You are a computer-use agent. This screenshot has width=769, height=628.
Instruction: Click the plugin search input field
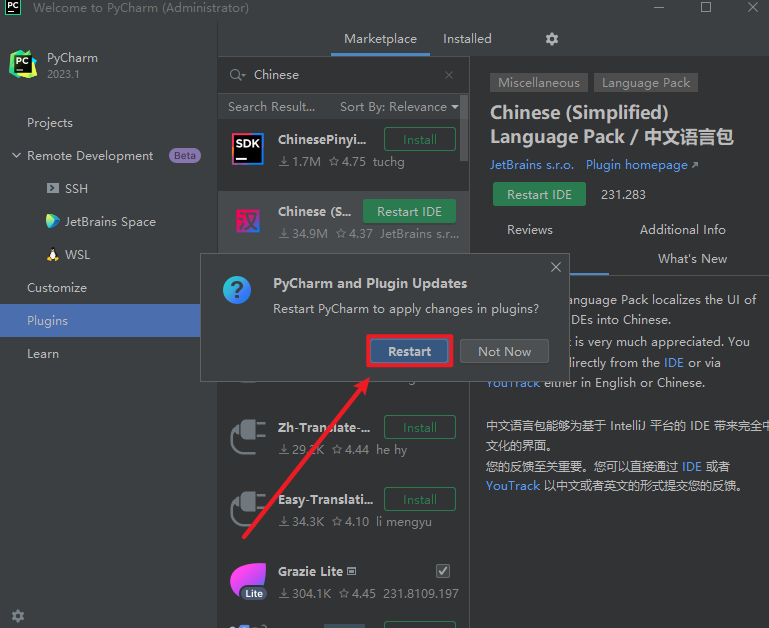tap(343, 75)
